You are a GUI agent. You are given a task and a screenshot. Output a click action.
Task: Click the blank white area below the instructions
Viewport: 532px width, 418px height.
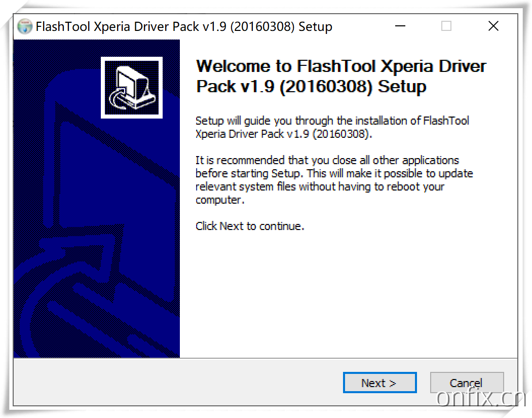click(345, 299)
